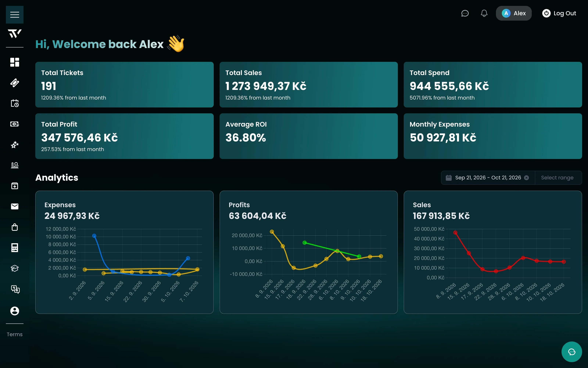Click the app logo below the menu button
This screenshot has width=588, height=368.
15,34
